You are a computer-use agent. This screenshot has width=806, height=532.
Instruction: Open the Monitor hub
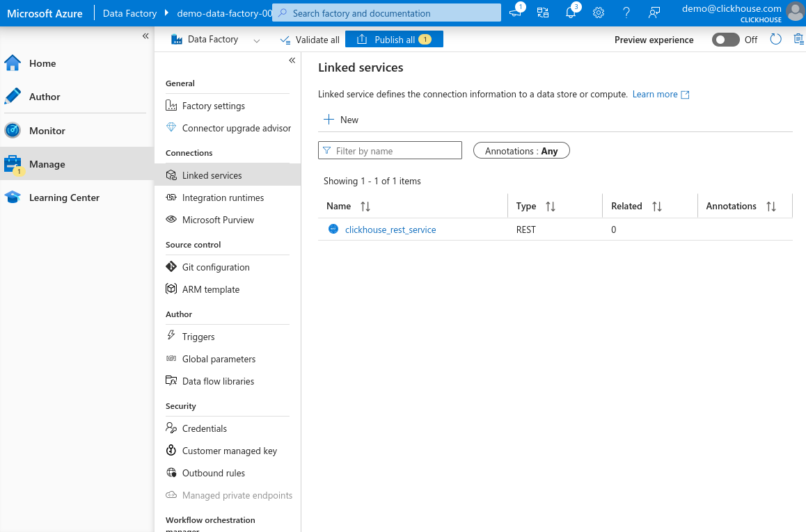tap(47, 130)
